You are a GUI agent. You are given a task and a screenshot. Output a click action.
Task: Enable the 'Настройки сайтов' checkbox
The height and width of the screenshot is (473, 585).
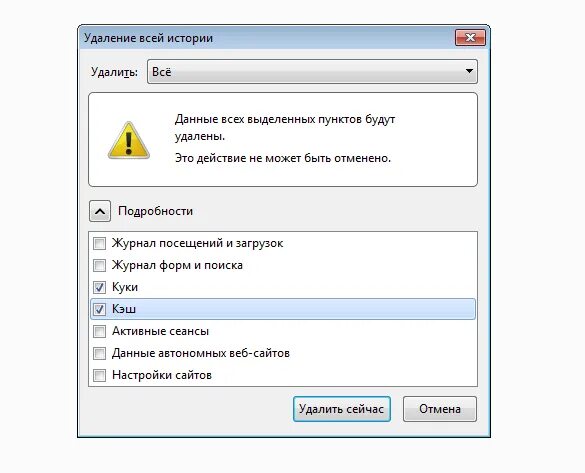(100, 375)
